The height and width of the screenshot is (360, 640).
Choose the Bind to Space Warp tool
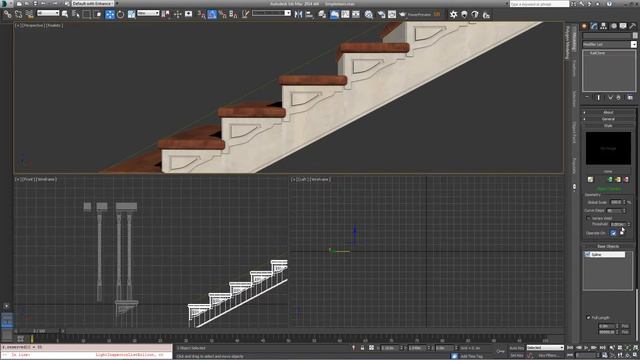point(29,14)
